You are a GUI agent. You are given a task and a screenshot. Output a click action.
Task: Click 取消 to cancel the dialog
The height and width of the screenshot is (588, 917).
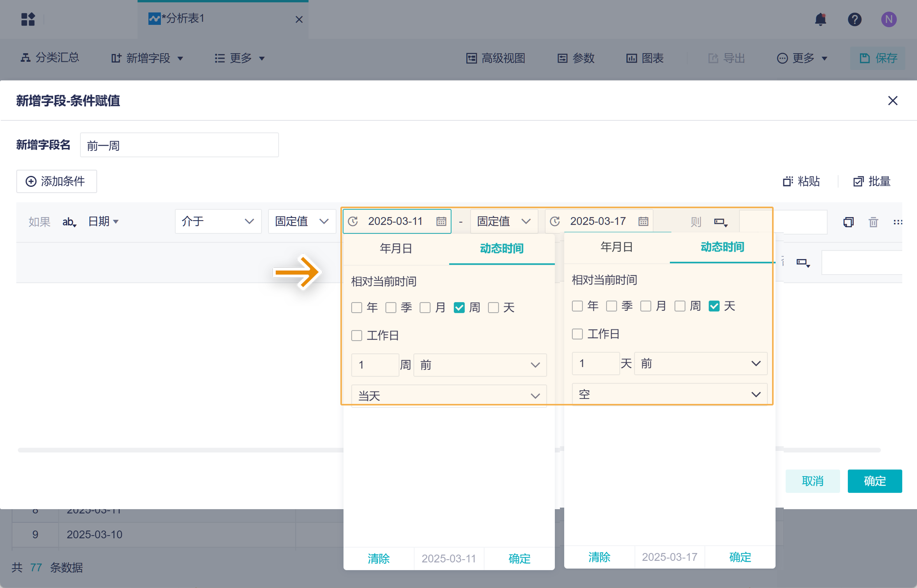[812, 481]
